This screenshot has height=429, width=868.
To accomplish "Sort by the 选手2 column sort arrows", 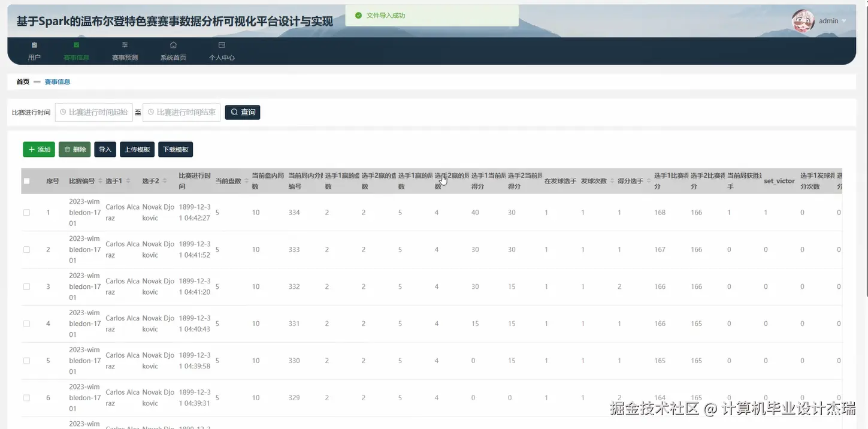I will point(165,181).
